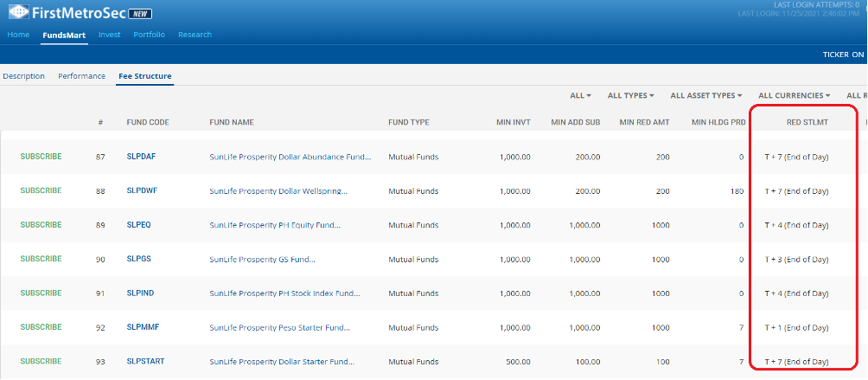Subscribe to the SLPEQ fund

(x=41, y=225)
